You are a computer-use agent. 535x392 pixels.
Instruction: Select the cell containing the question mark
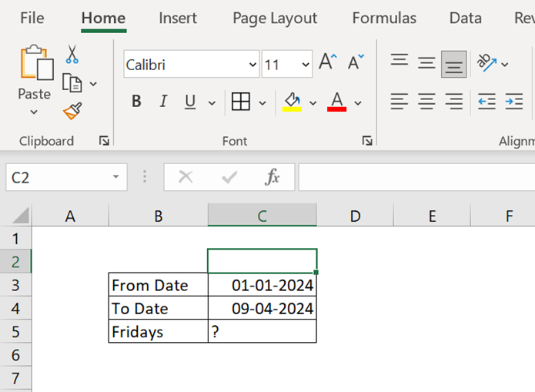[x=262, y=331]
